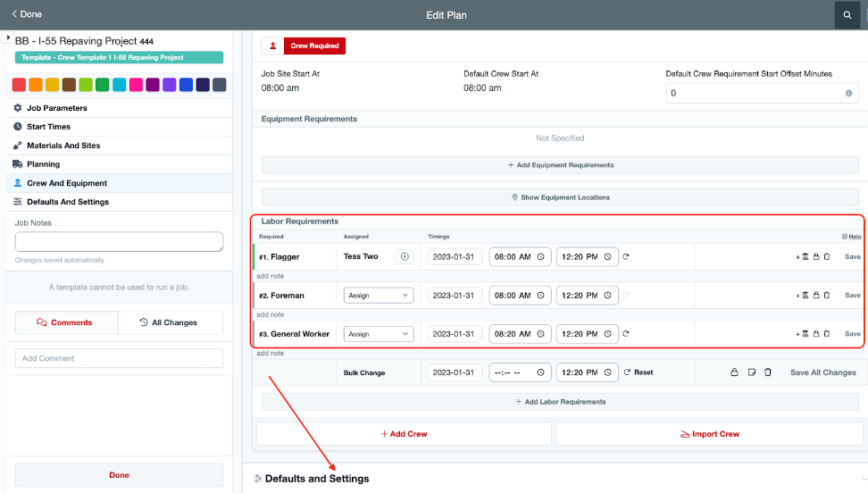Click the plus icon in the Flagger row
Image resolution: width=868 pixels, height=493 pixels.
coord(797,257)
